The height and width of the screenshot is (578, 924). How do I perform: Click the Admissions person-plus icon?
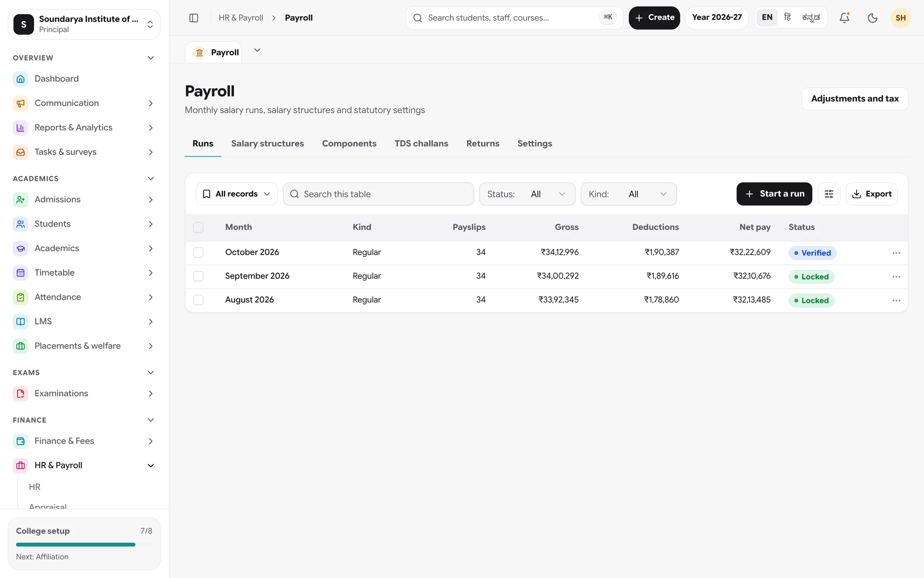tap(20, 200)
